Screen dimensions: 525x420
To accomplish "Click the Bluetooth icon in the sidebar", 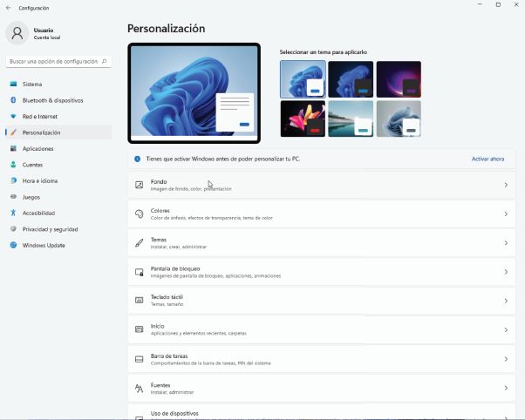I will coord(13,100).
